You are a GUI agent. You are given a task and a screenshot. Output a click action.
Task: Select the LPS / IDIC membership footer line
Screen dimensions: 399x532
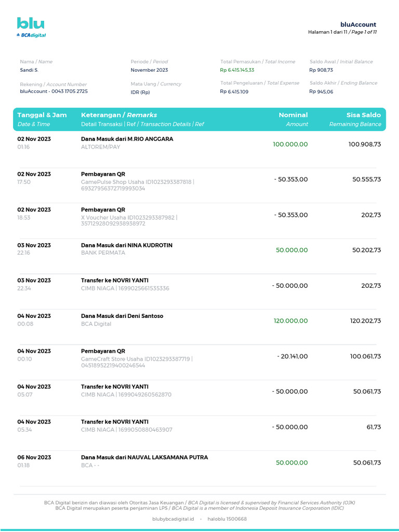tap(199, 508)
